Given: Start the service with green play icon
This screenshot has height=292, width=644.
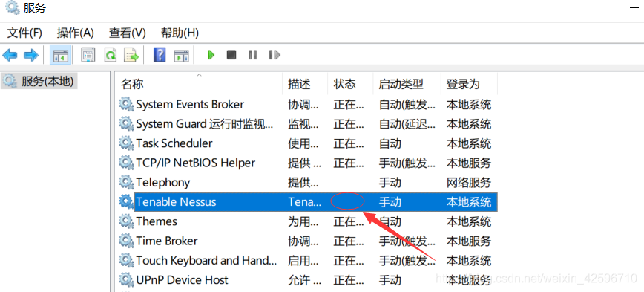Looking at the screenshot, I should point(211,55).
